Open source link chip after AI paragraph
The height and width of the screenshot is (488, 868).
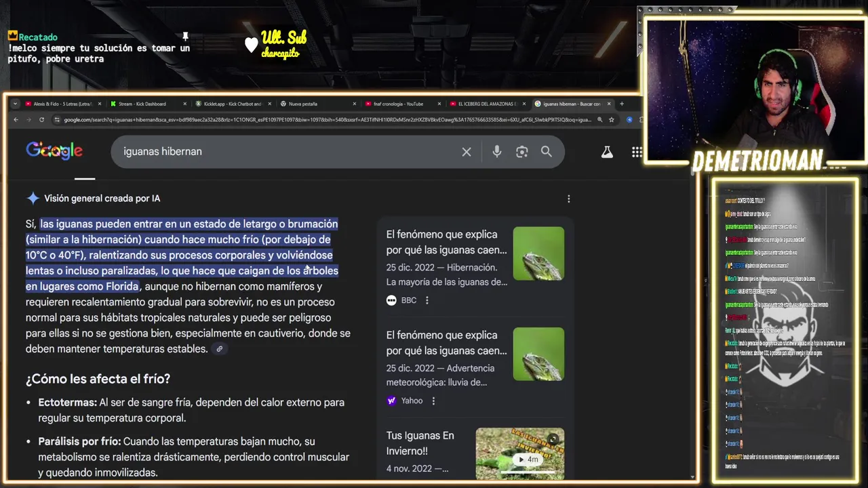tap(219, 349)
